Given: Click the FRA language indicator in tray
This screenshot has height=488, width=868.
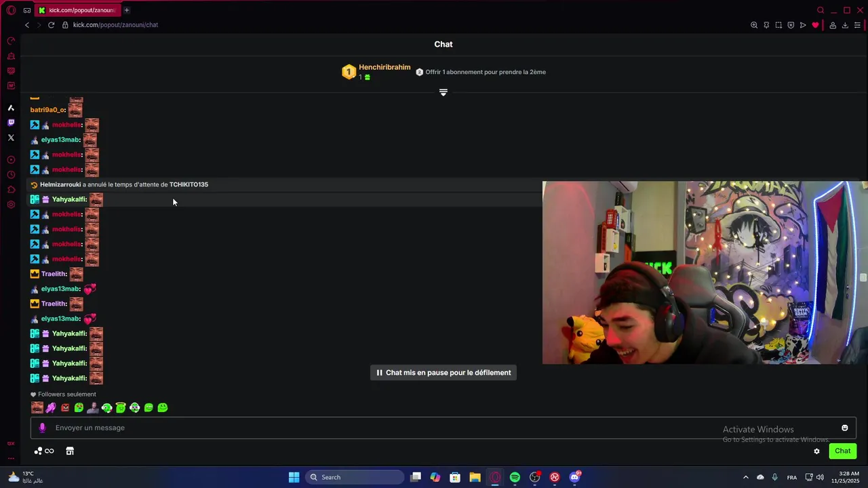Looking at the screenshot, I should pos(792,477).
